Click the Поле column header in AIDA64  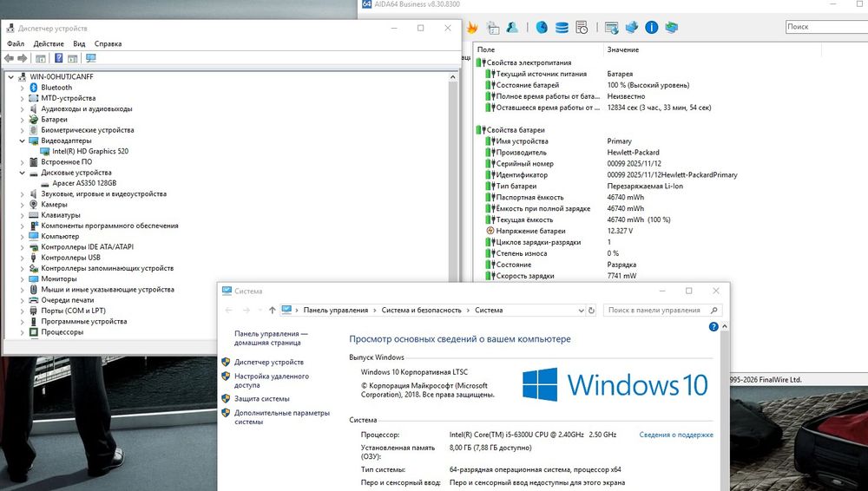tap(538, 49)
